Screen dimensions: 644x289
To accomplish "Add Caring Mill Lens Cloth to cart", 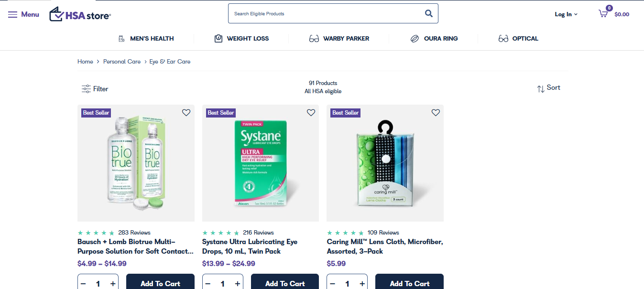I will tap(409, 283).
